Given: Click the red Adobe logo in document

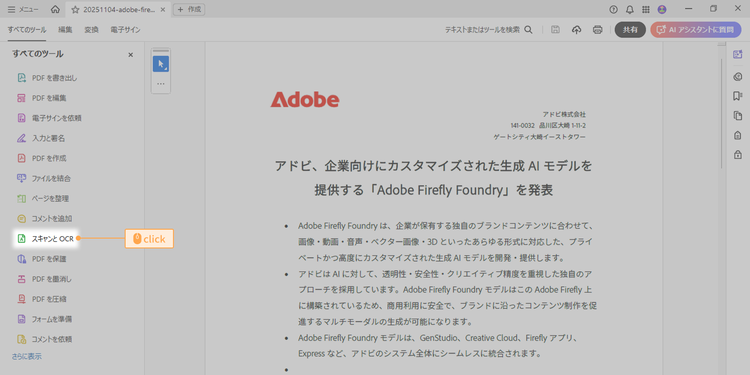Looking at the screenshot, I should 305,99.
